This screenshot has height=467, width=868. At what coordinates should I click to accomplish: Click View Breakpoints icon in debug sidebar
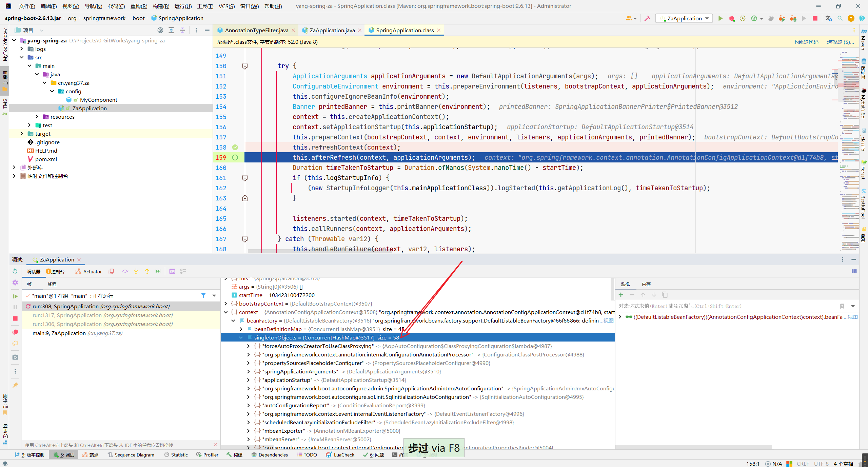tap(15, 332)
